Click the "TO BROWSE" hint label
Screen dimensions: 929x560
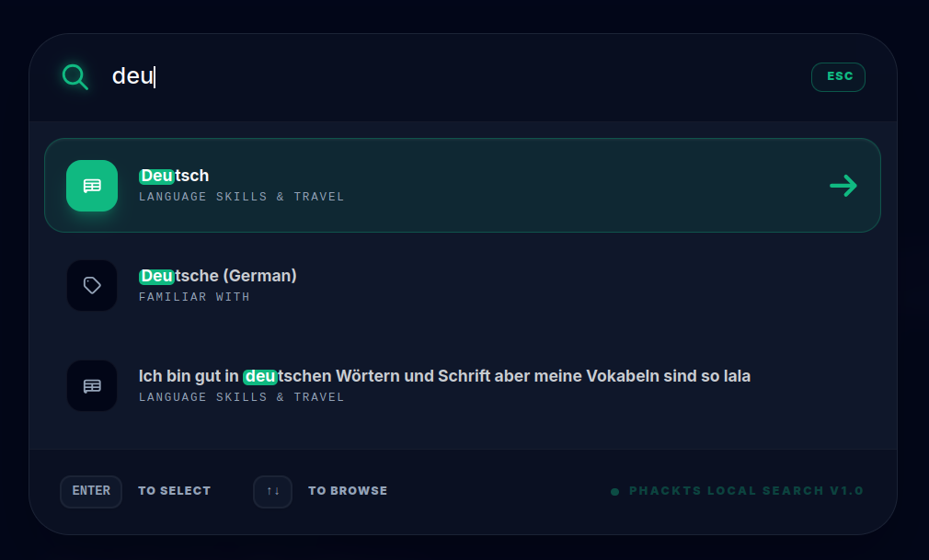coord(348,491)
